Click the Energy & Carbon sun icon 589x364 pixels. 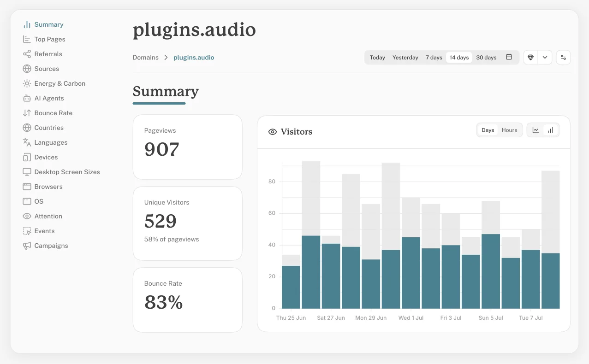click(27, 83)
